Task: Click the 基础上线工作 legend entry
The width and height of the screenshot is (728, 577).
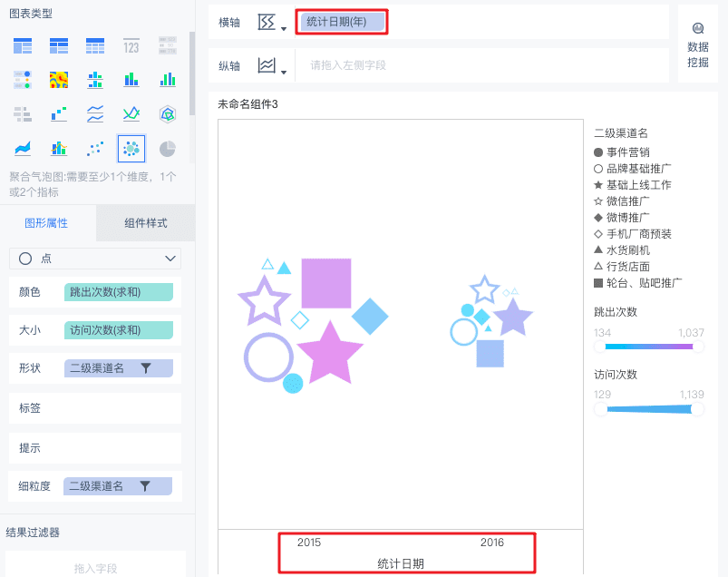Action: [633, 185]
